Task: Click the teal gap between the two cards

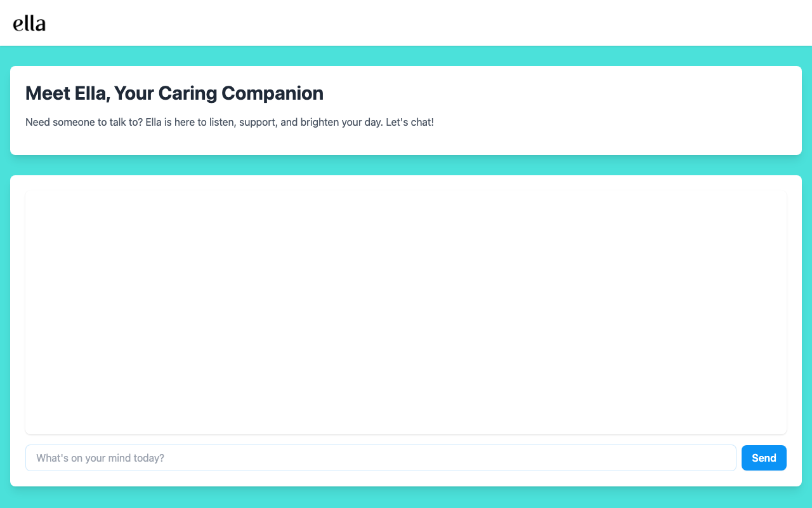Action: click(x=406, y=165)
